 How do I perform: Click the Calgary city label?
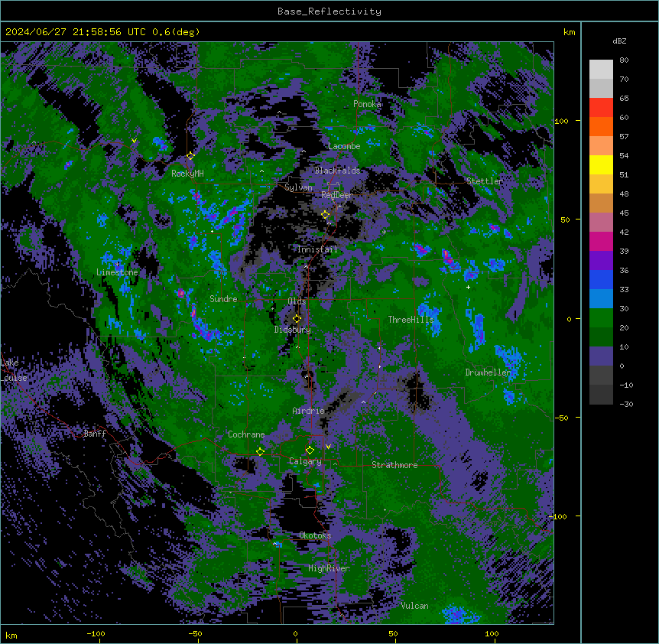pos(305,461)
